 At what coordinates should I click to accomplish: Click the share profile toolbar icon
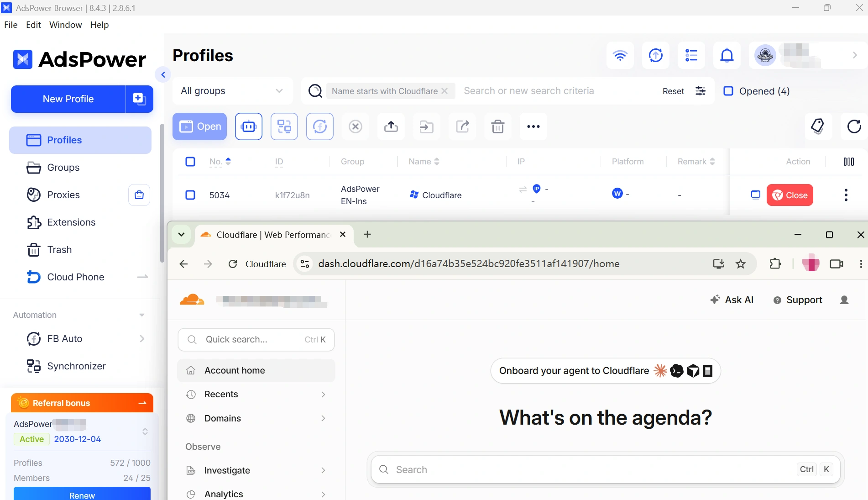tap(462, 126)
